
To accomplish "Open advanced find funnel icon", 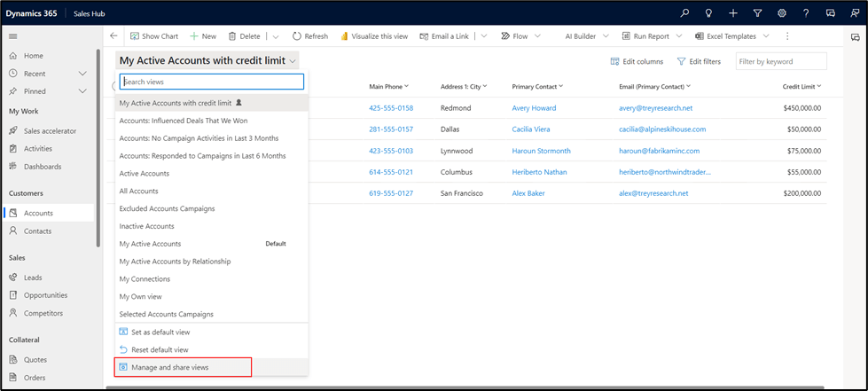I will 757,13.
